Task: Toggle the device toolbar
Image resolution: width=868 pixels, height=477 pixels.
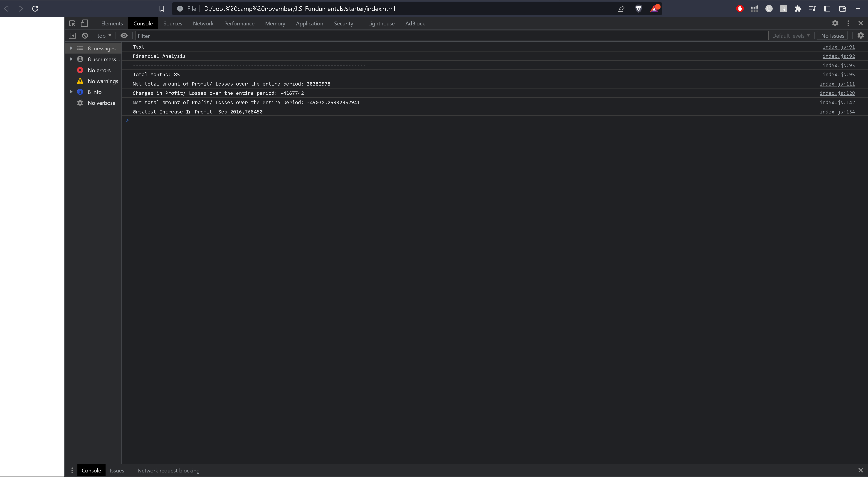Action: click(84, 23)
